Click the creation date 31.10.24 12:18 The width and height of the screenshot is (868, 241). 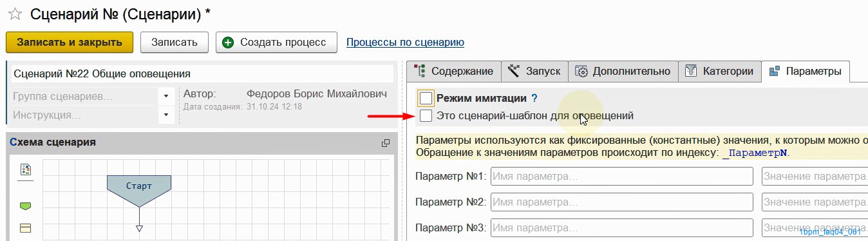[x=274, y=106]
